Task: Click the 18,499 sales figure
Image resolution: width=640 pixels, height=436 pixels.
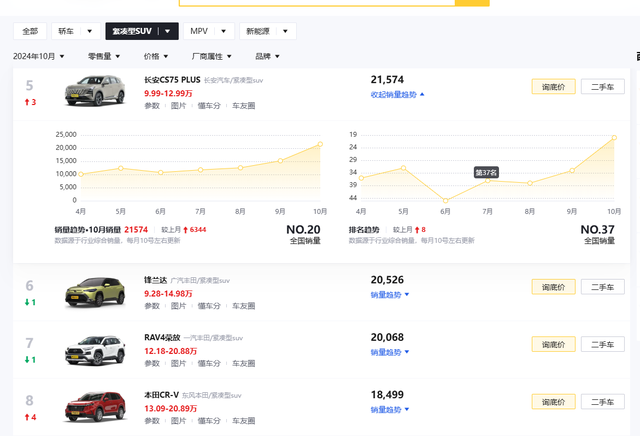Action: click(387, 395)
